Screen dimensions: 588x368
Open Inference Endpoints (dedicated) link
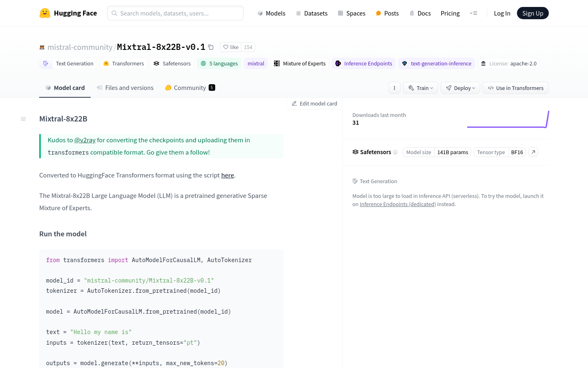click(398, 204)
